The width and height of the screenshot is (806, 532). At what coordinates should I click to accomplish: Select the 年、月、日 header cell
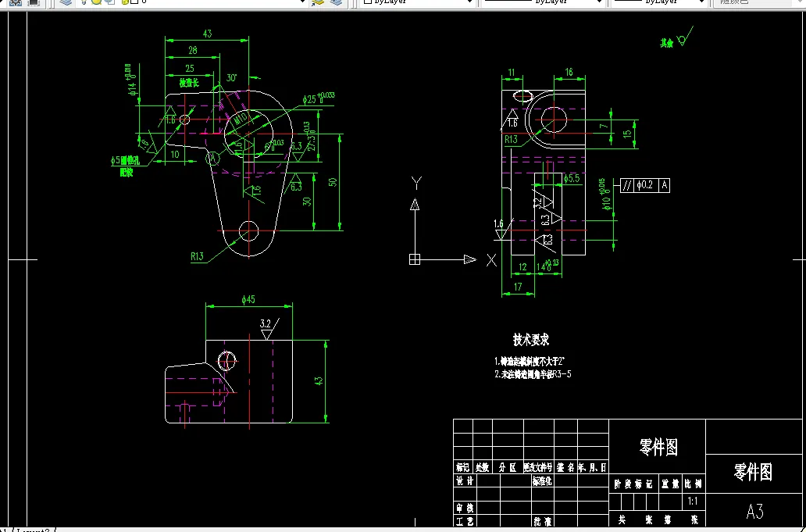pyautogui.click(x=593, y=467)
